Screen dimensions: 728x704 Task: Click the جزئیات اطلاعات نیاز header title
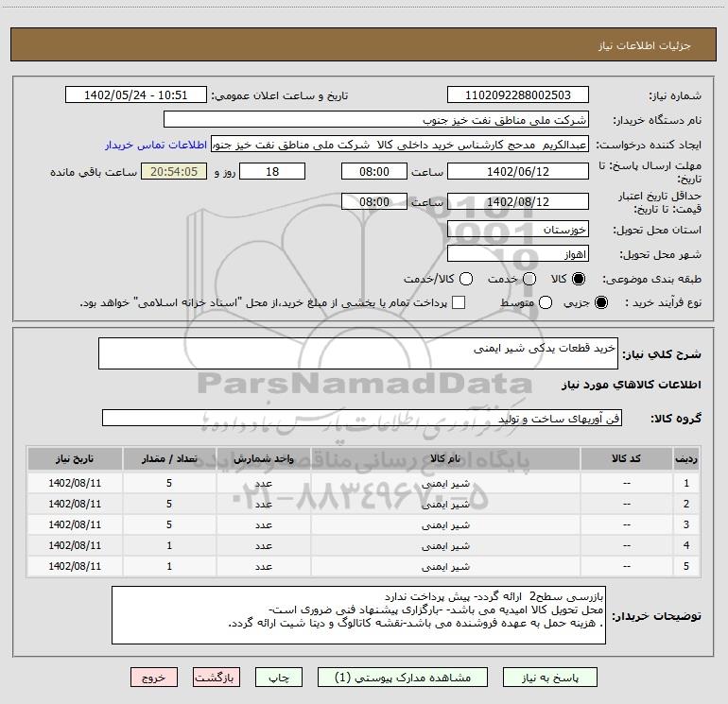644,45
